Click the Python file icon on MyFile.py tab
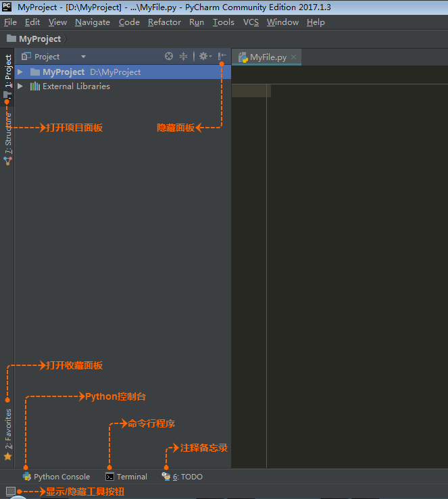This screenshot has width=448, height=499. [x=243, y=57]
